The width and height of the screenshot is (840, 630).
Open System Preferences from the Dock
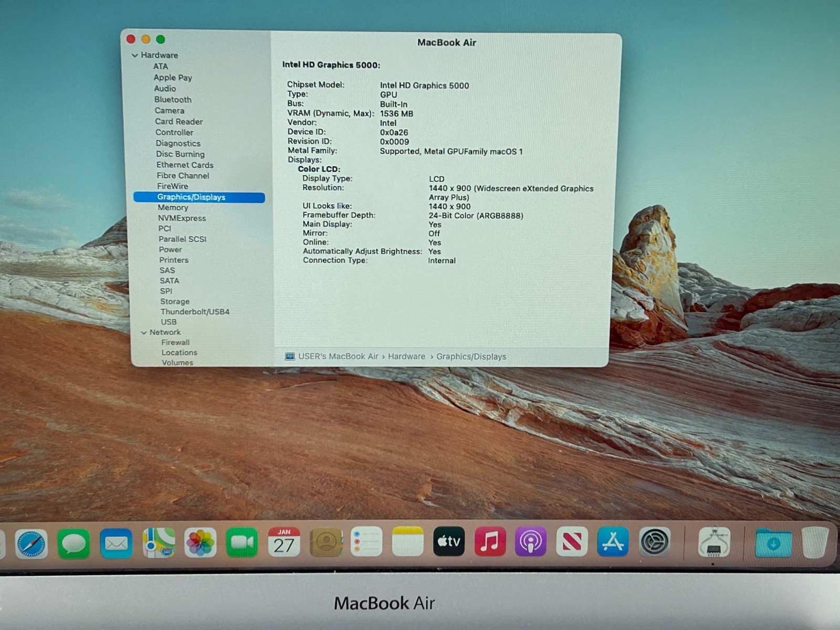655,541
